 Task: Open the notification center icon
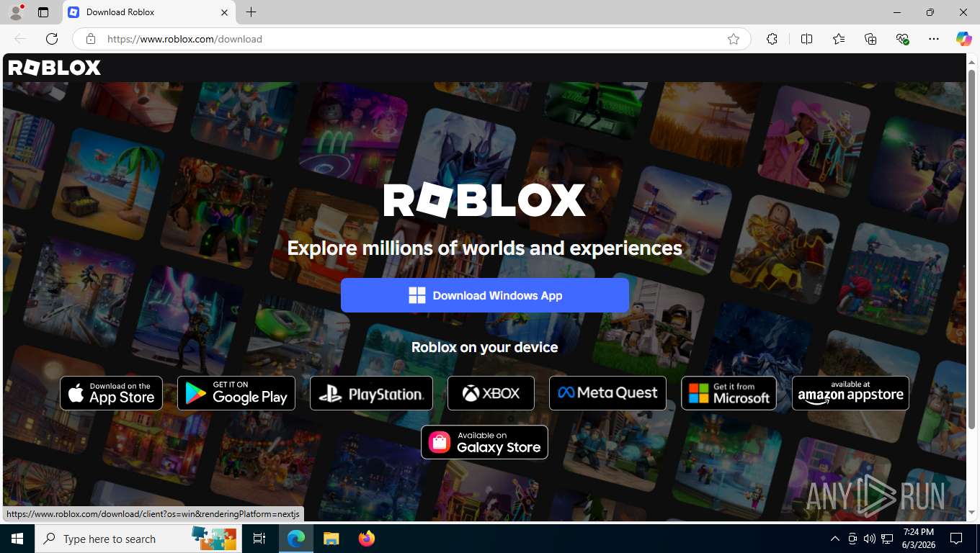[956, 539]
